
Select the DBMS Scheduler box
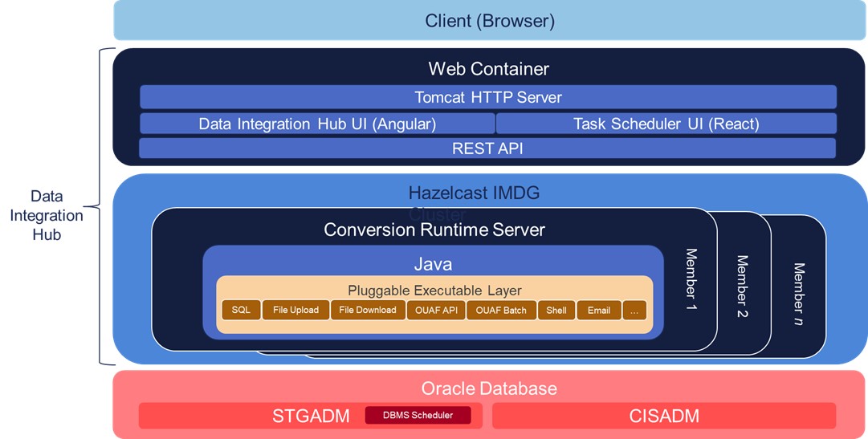point(418,415)
